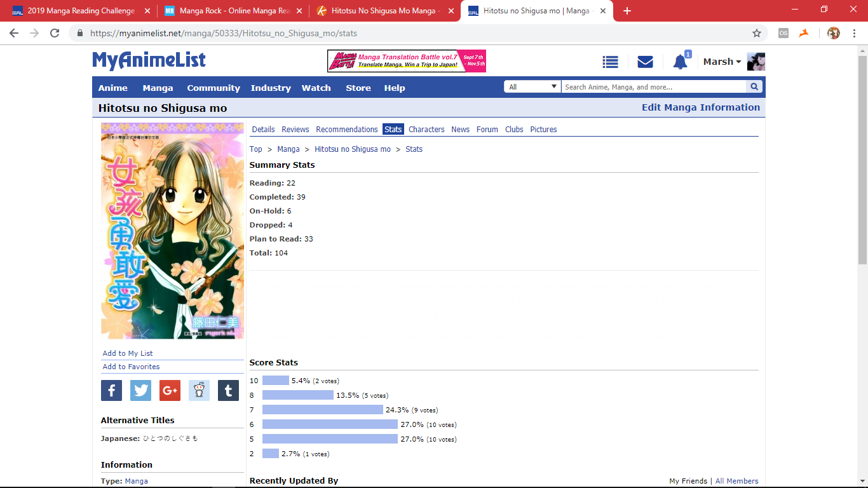Open new browser tab with plus

pyautogui.click(x=627, y=11)
